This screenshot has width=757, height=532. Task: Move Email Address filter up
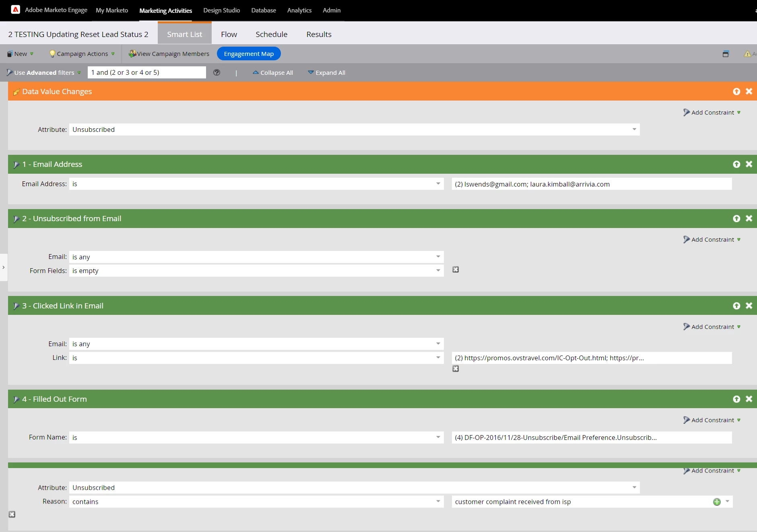736,164
